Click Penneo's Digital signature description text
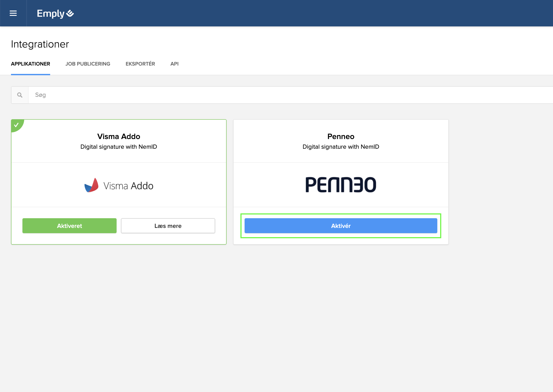This screenshot has height=392, width=553. [x=341, y=147]
